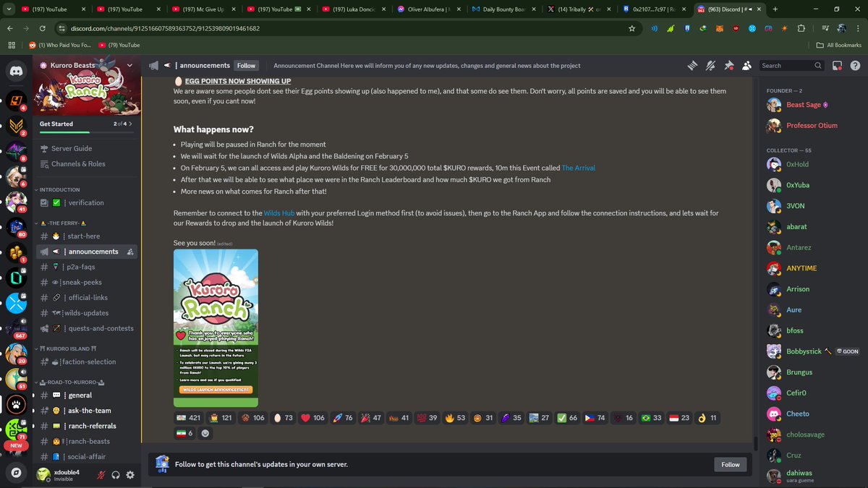Open the Inbox icon in the Discord header
Image resolution: width=868 pixels, height=488 pixels.
[x=837, y=65]
